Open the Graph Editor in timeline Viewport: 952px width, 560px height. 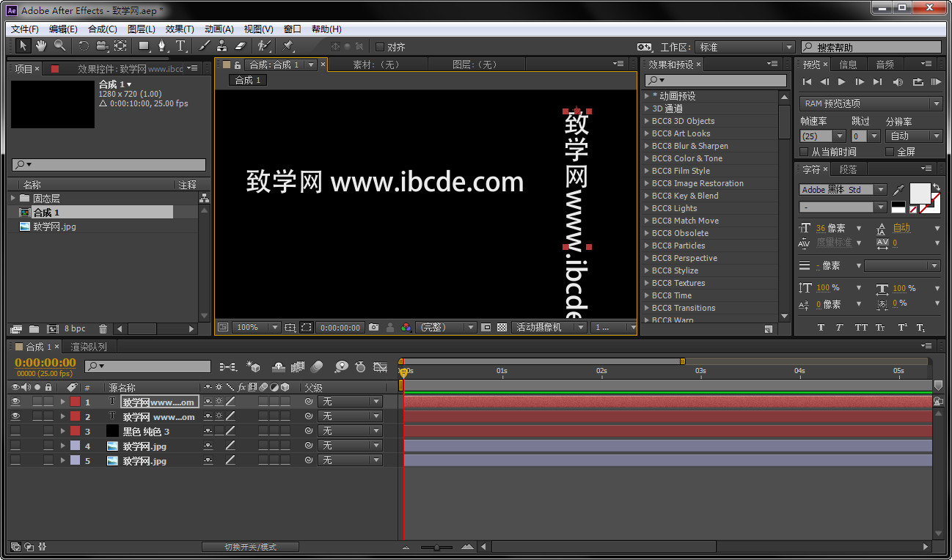click(x=380, y=366)
